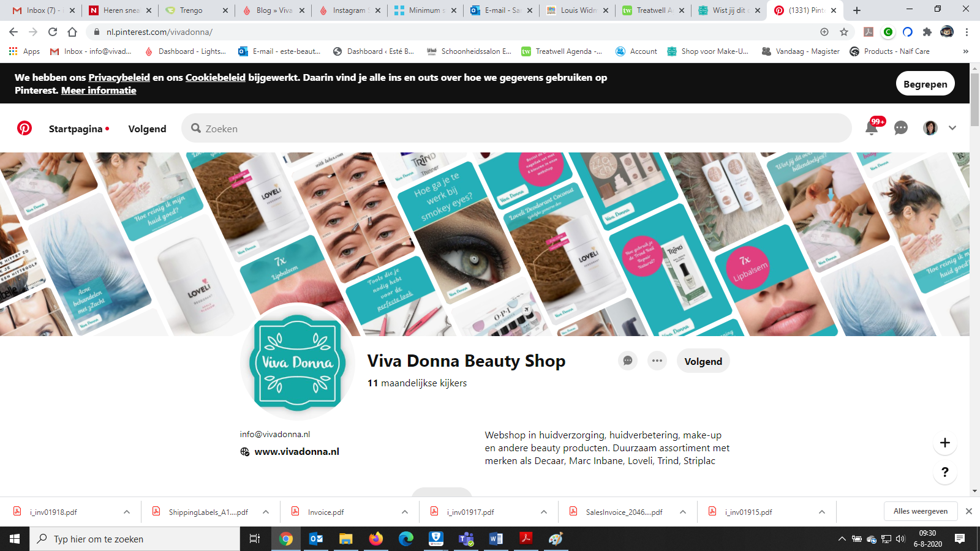Switch to the Louis Widmer tab

coord(577,10)
